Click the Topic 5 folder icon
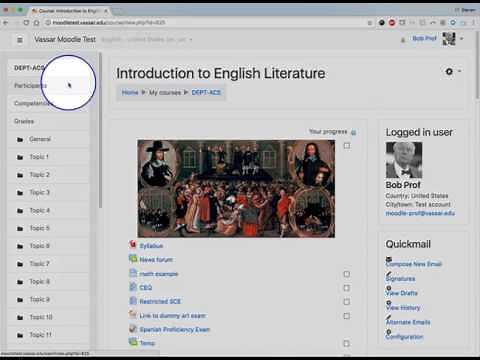Screen dimensions: 480x360 20,229
